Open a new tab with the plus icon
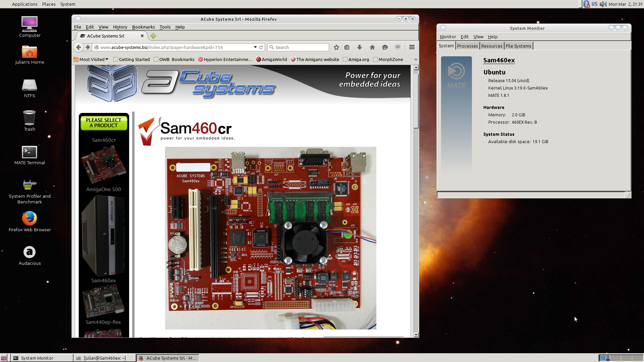Image resolution: width=644 pixels, height=362 pixels. coord(153,36)
